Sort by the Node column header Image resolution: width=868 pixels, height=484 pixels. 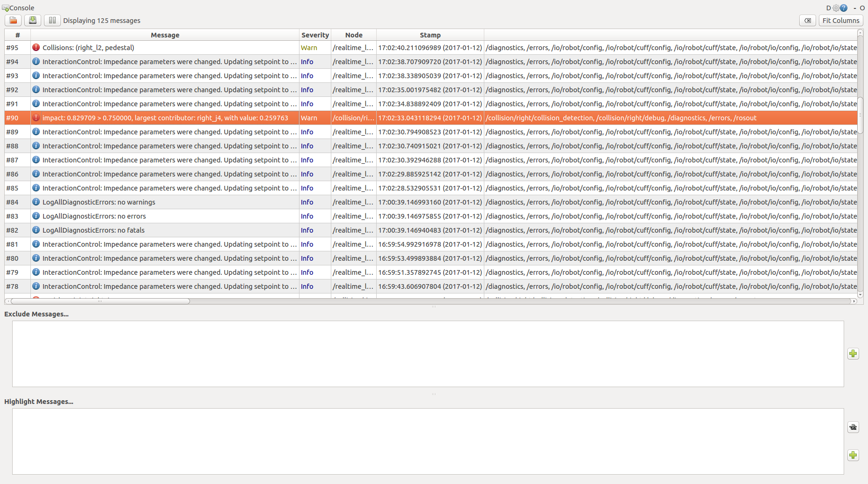click(354, 35)
